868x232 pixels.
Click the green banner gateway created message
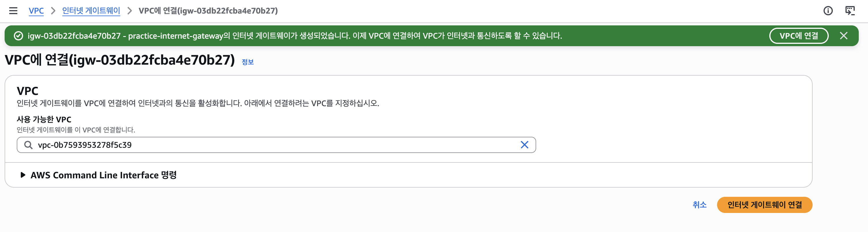pyautogui.click(x=295, y=36)
